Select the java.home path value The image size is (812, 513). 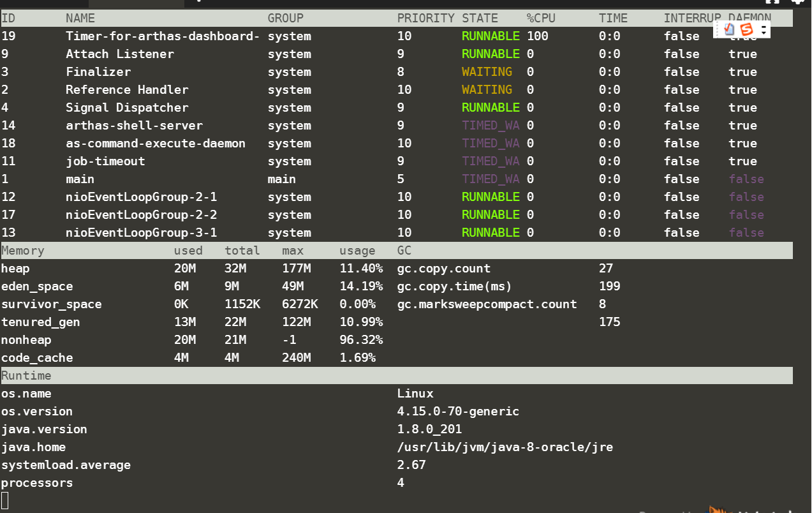[505, 447]
